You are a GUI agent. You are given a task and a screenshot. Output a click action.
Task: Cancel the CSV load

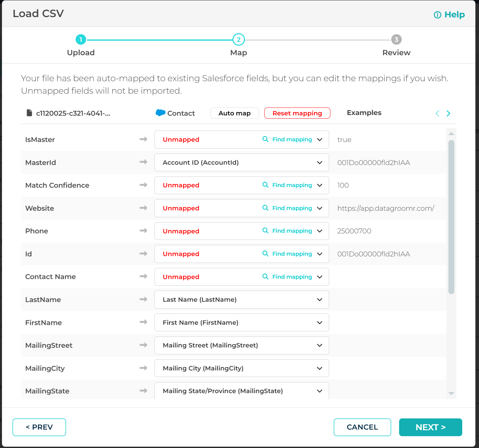[362, 427]
